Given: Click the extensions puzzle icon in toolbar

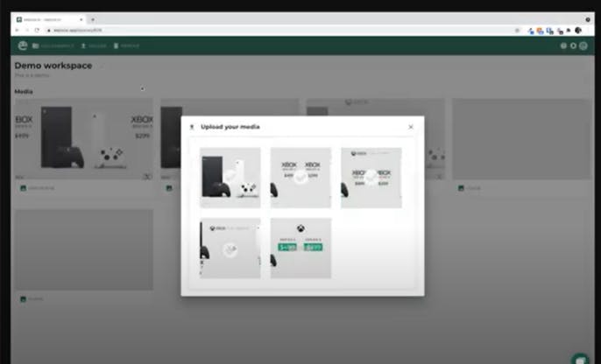Looking at the screenshot, I should 569,31.
